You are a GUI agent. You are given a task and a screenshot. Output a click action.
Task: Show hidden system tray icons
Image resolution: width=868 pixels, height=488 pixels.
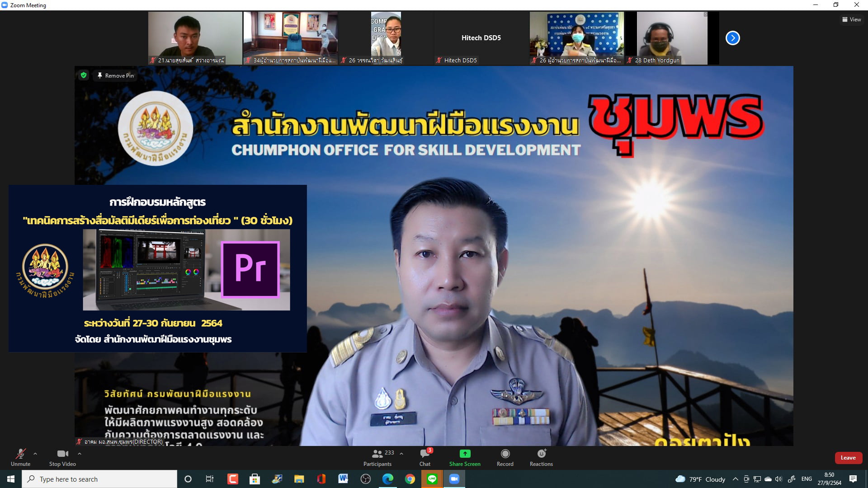(735, 479)
